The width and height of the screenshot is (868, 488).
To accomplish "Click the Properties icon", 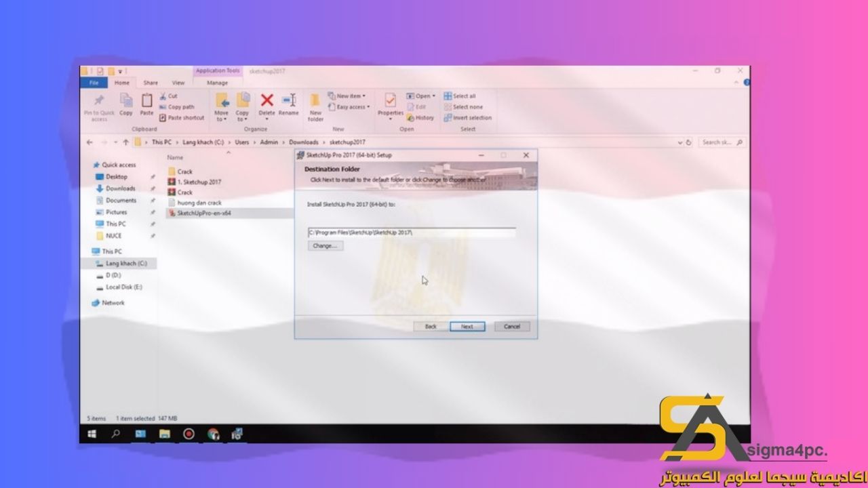I will pos(391,100).
